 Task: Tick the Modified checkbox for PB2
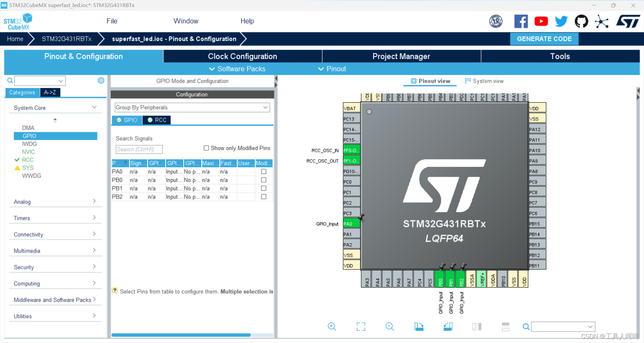point(264,197)
